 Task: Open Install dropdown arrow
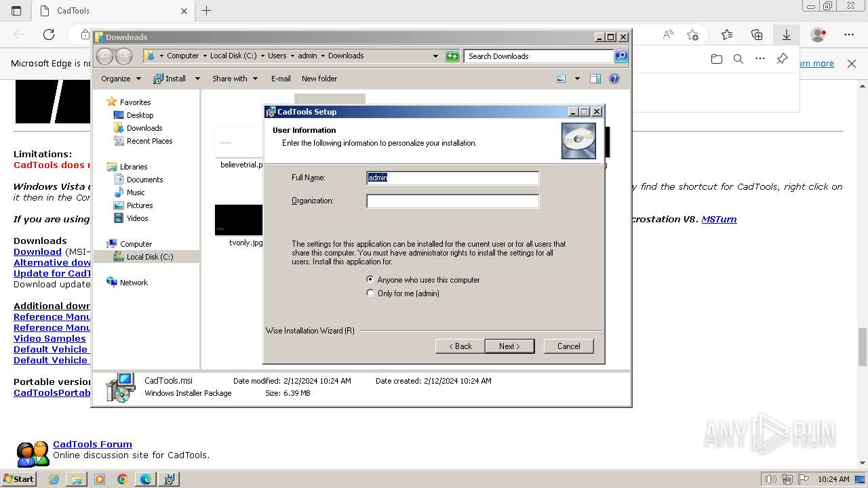197,79
